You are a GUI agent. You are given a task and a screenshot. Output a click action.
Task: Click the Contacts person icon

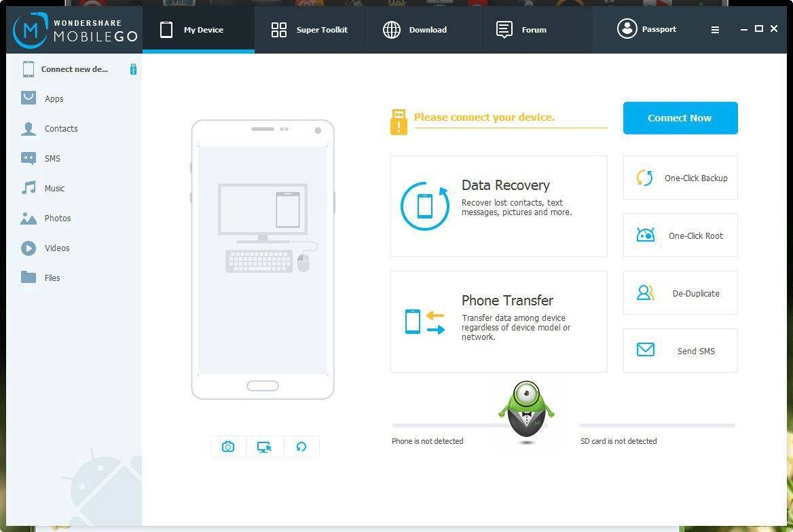29,128
